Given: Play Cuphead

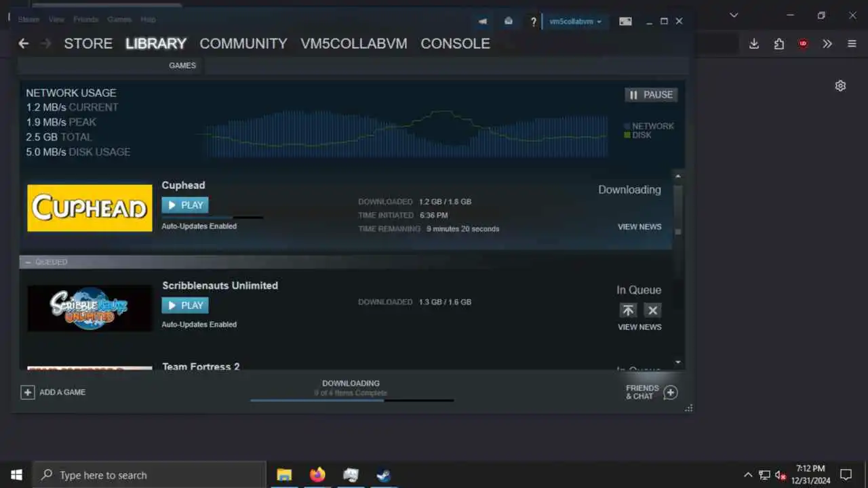Looking at the screenshot, I should tap(185, 205).
